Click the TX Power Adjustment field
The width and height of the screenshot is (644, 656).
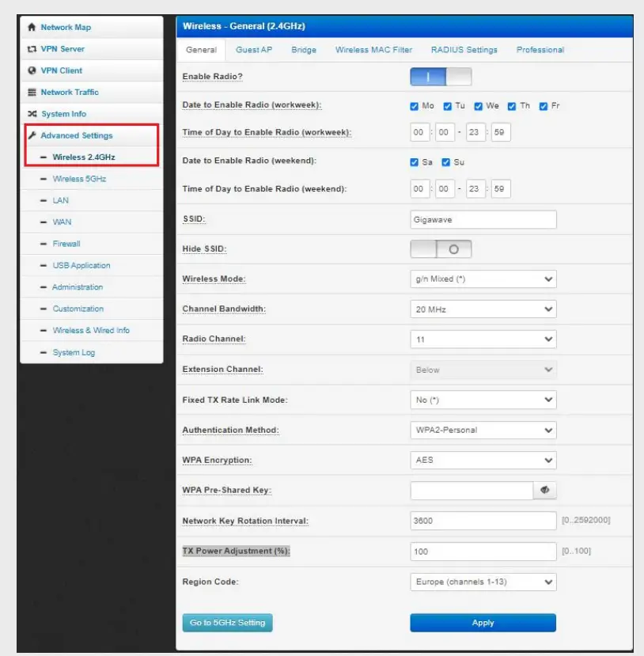coord(483,552)
